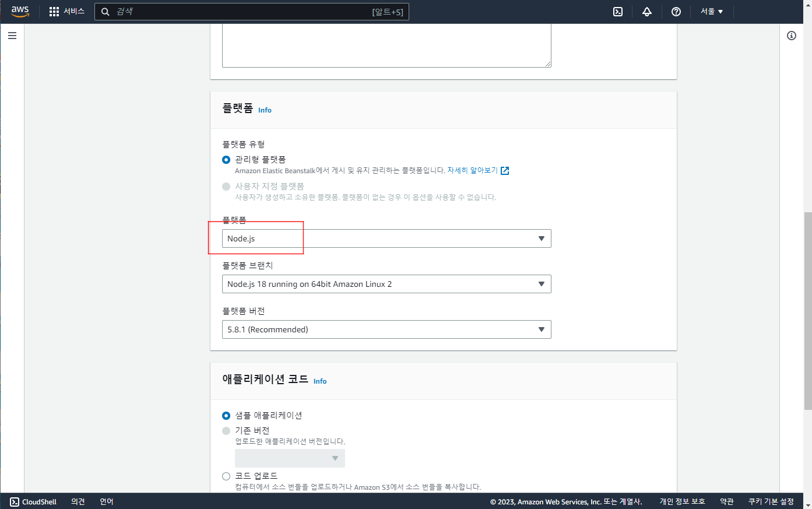This screenshot has width=812, height=509.
Task: Click the 애플리케이션 코드 section heading
Action: click(x=265, y=379)
